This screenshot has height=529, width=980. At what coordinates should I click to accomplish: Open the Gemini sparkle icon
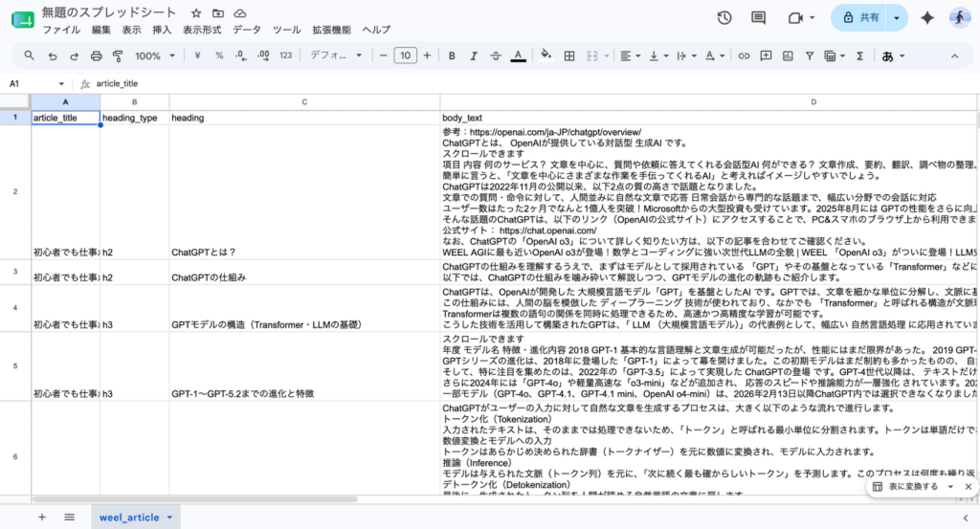[927, 18]
